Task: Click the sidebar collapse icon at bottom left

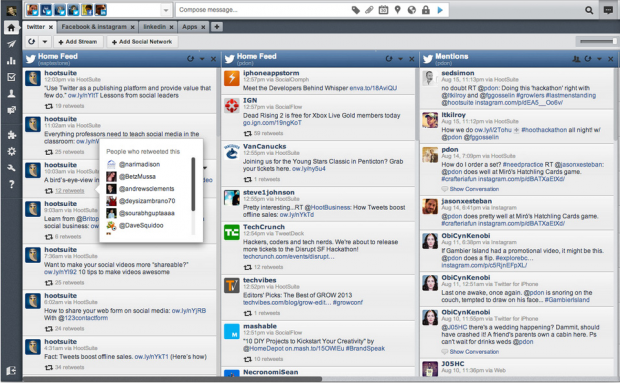Action: [11, 370]
